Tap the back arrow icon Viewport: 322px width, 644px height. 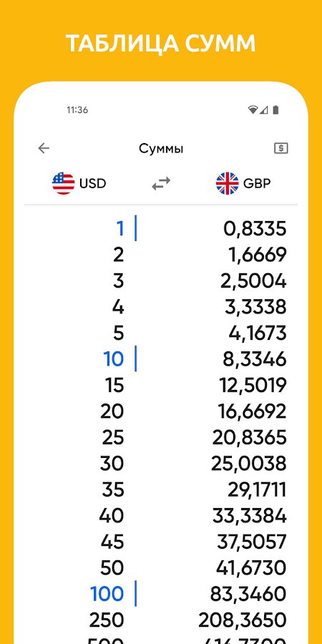[44, 148]
